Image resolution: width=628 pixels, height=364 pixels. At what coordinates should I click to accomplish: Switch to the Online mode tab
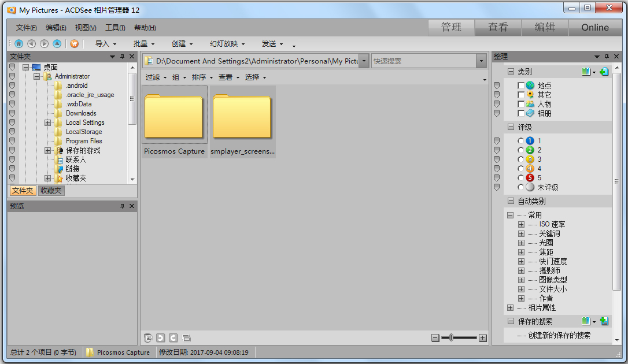tap(595, 27)
